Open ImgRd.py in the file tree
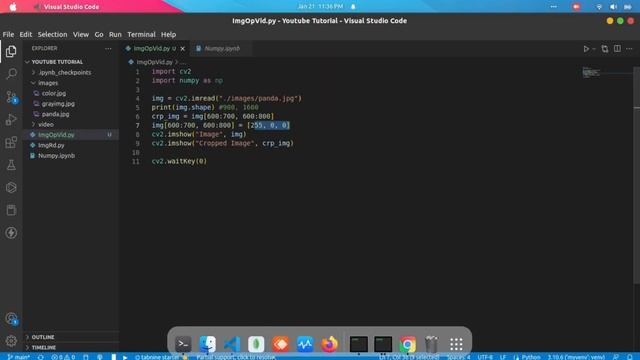 pos(71,145)
